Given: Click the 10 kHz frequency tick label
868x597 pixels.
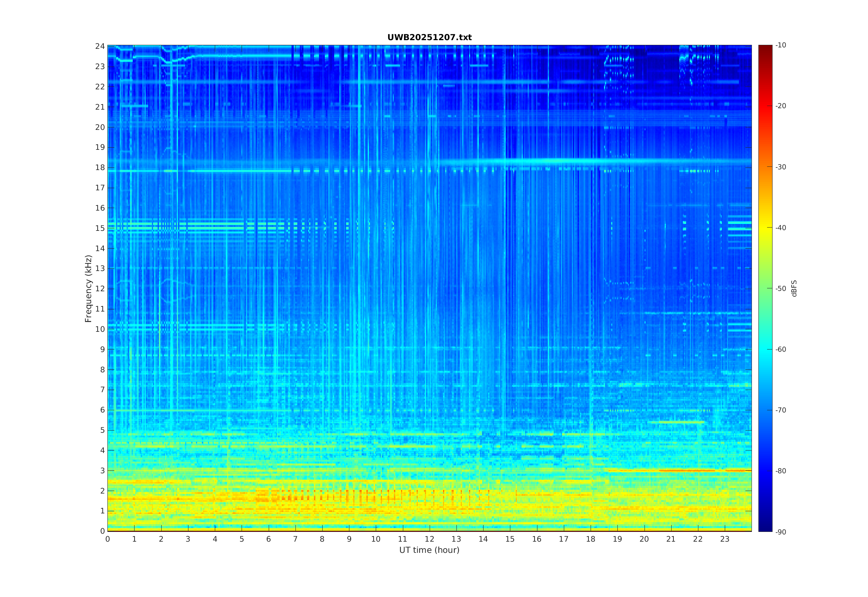Looking at the screenshot, I should point(100,329).
